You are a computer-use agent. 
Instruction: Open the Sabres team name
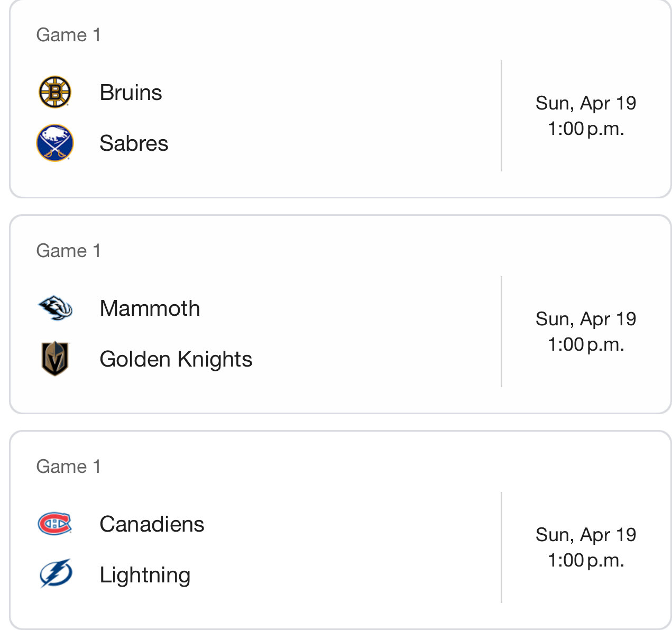134,143
